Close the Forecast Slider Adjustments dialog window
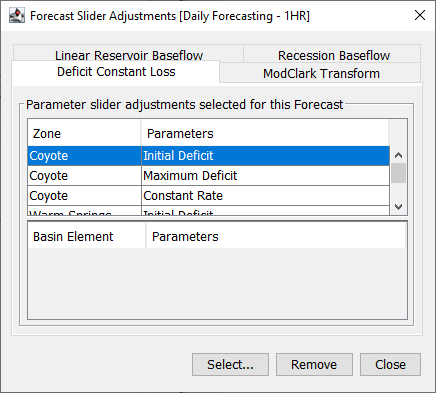The image size is (436, 393). 420,15
